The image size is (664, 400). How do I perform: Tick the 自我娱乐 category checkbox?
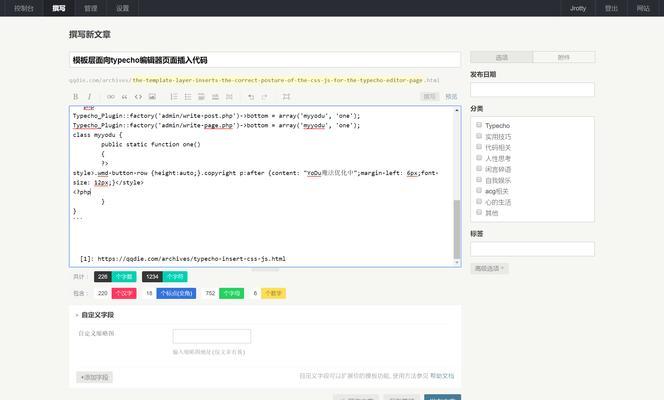click(x=479, y=180)
